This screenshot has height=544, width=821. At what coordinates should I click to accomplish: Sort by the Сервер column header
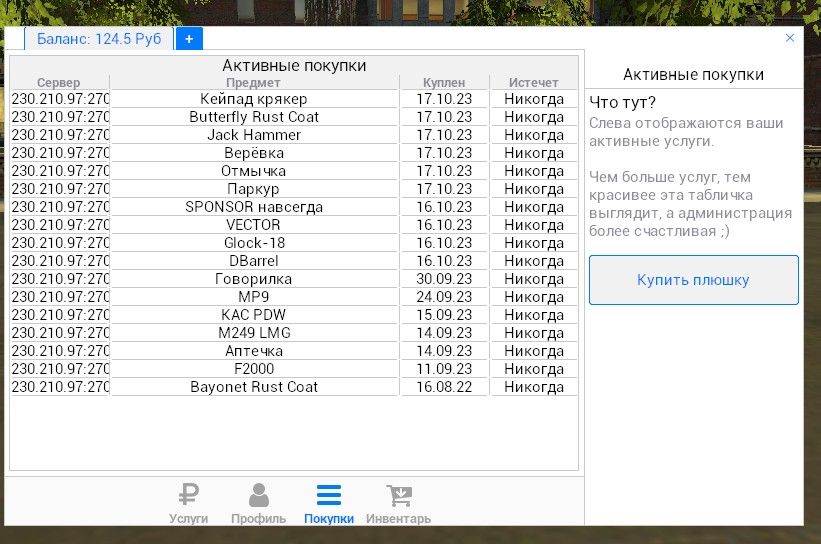(59, 83)
